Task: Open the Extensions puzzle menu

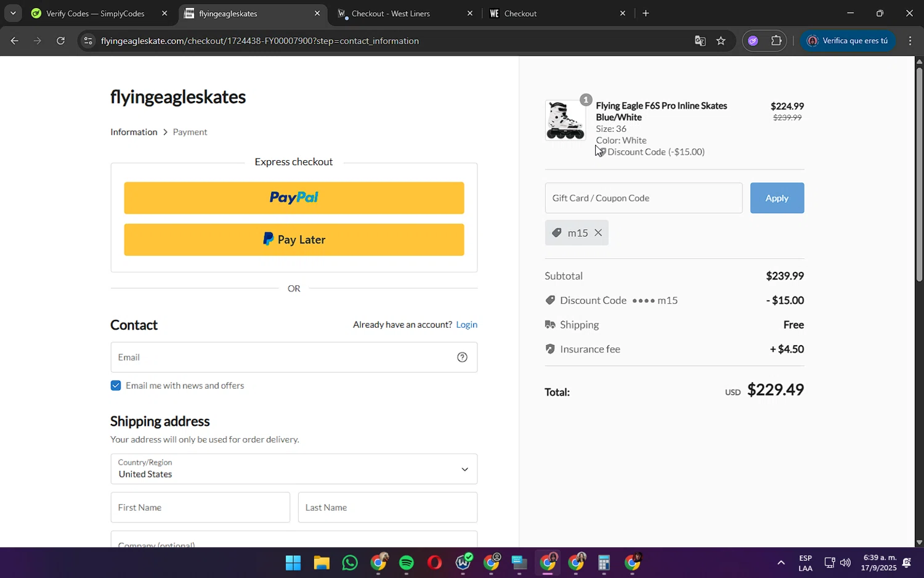Action: [776, 41]
